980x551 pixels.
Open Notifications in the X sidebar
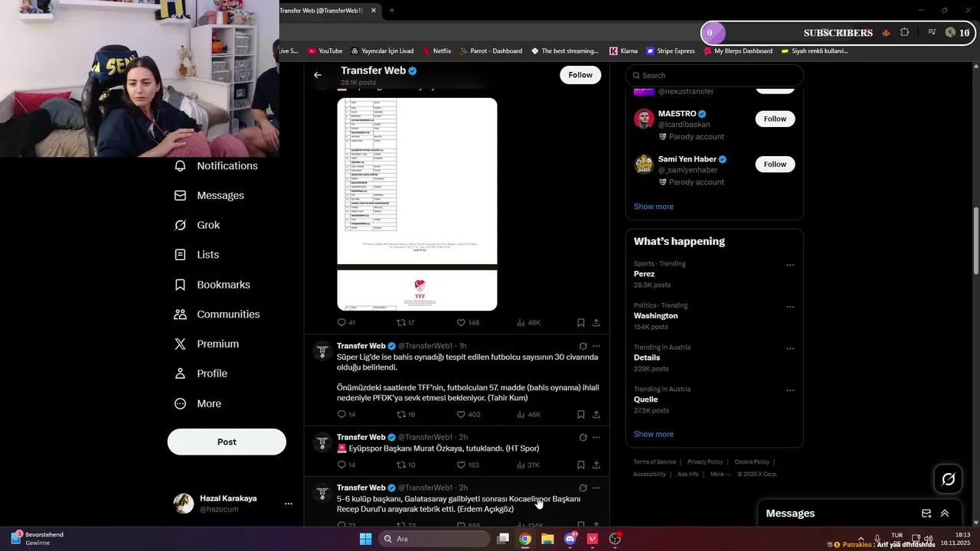216,166
